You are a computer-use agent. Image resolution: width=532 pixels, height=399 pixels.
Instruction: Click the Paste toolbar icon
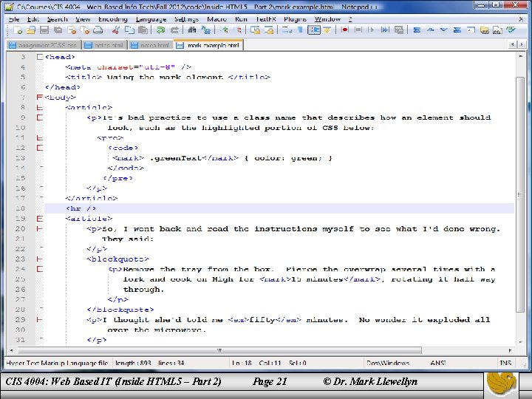pyautogui.click(x=143, y=30)
